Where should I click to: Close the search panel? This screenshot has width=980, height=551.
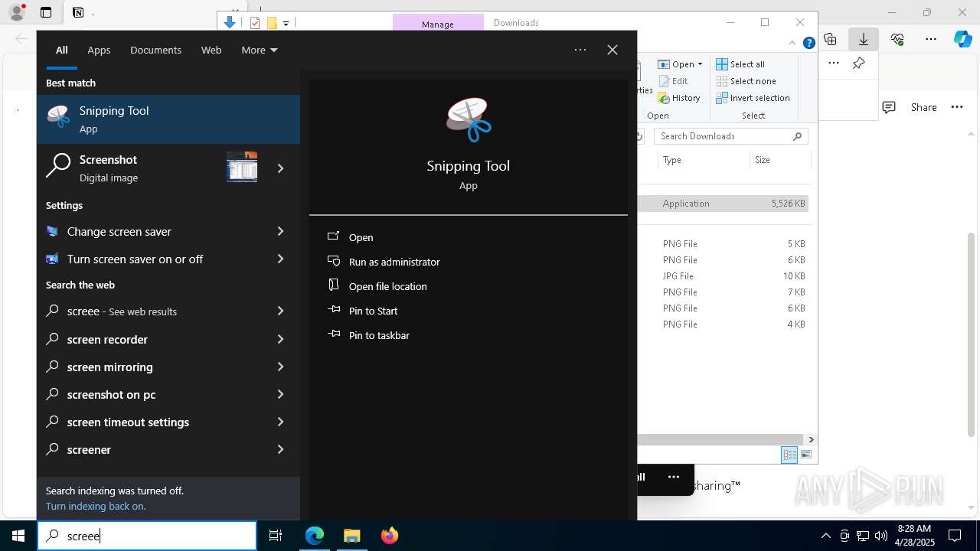[x=612, y=50]
